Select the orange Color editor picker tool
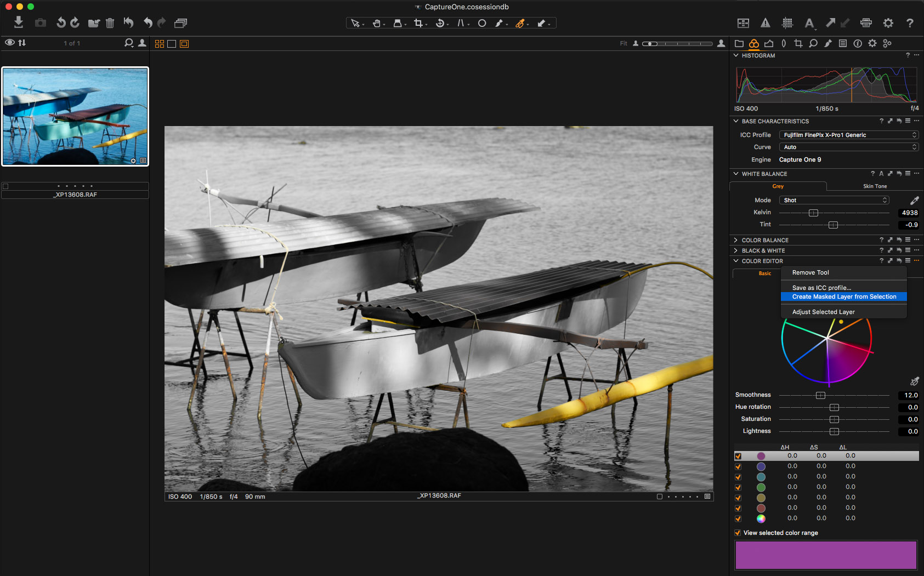 [x=520, y=23]
